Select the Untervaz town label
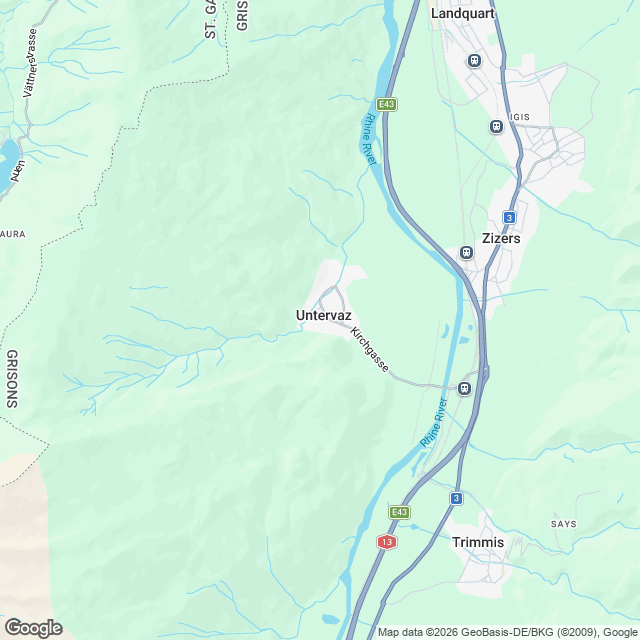 (323, 316)
